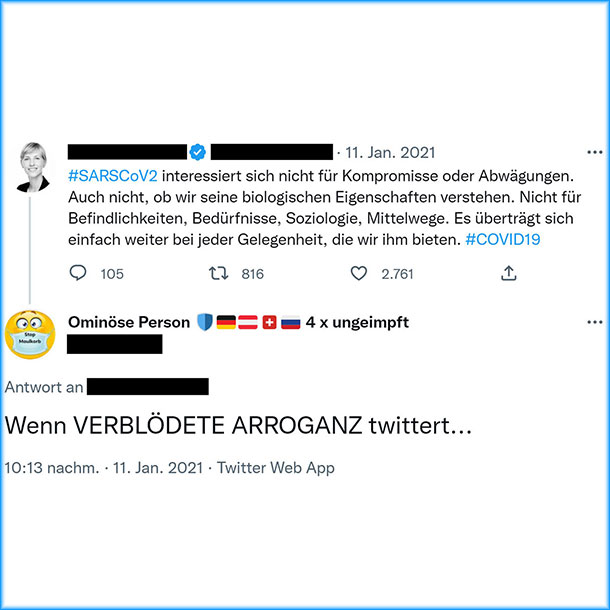Image resolution: width=610 pixels, height=610 pixels.
Task: View the woman's profile photo avatar
Action: pos(33,167)
